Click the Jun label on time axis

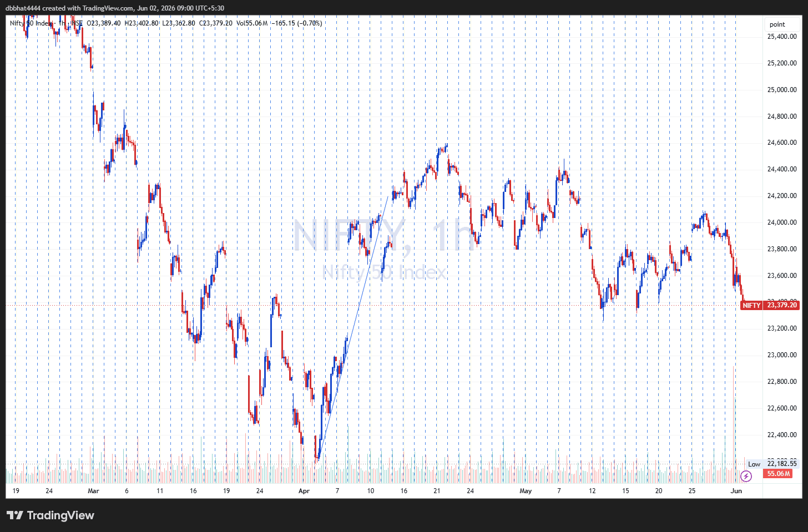(x=736, y=491)
